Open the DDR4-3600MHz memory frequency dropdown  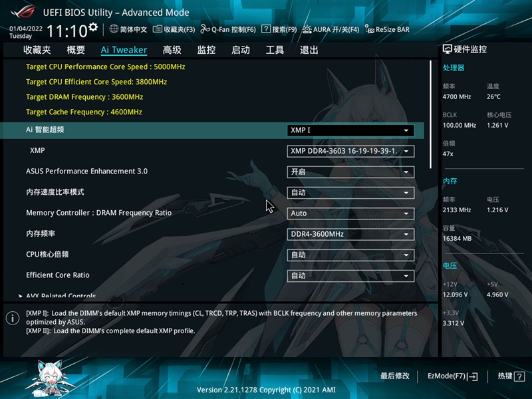pyautogui.click(x=350, y=234)
